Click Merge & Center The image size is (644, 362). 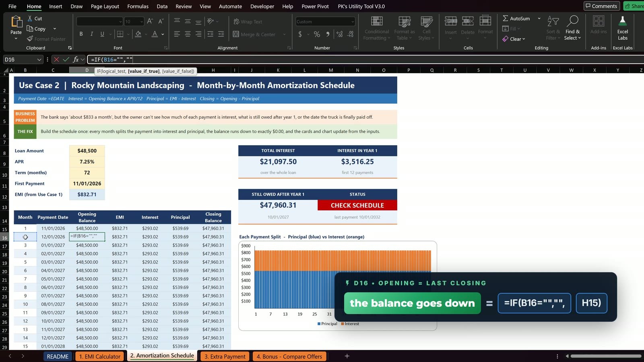coord(254,34)
